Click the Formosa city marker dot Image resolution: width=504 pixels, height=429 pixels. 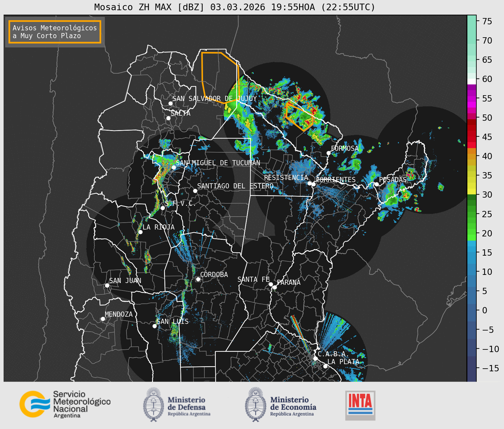328,153
